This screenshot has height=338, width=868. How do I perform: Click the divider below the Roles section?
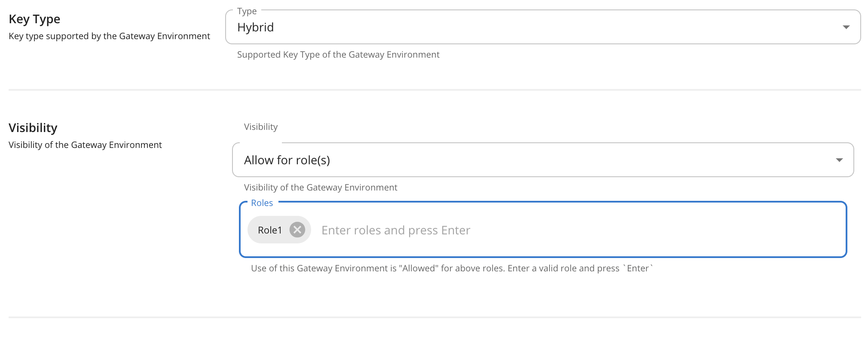434,317
